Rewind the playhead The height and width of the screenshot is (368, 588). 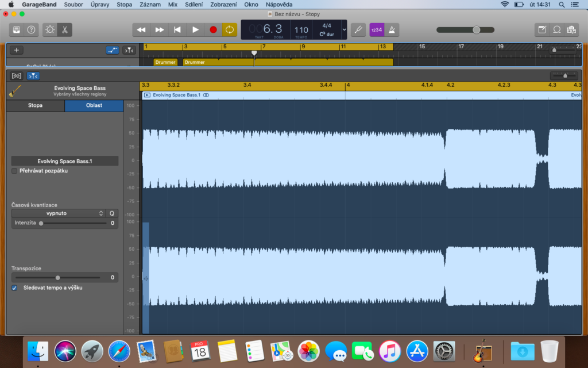[x=141, y=30]
